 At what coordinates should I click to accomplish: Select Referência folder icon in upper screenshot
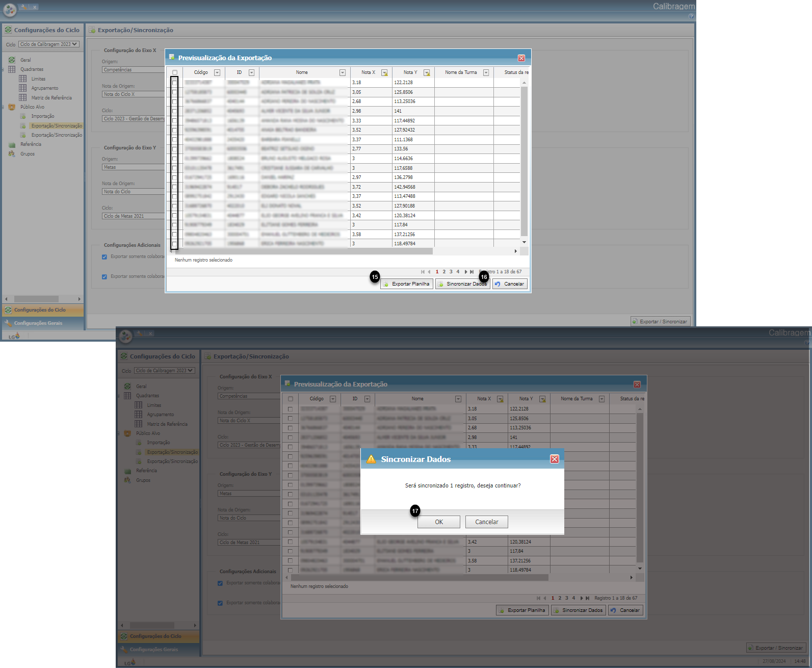pyautogui.click(x=12, y=144)
